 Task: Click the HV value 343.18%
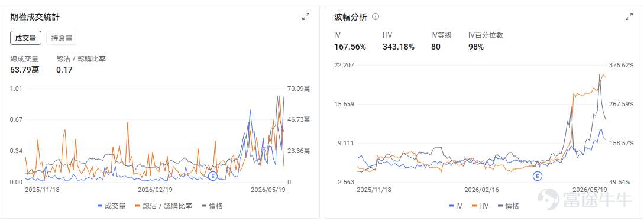(x=399, y=47)
